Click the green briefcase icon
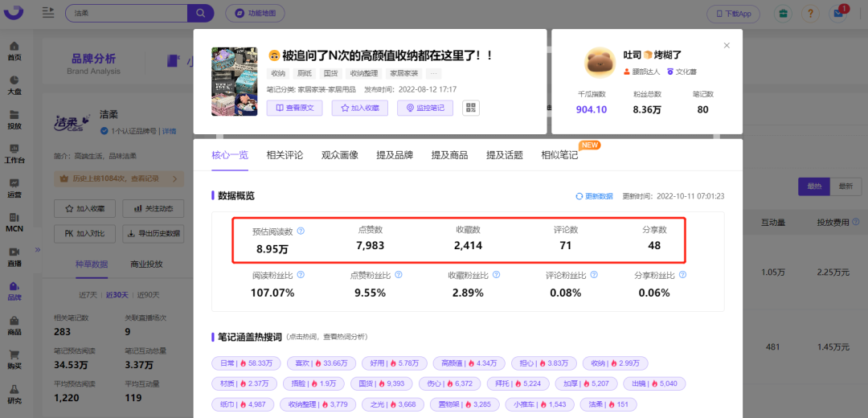The height and width of the screenshot is (418, 868). 781,14
